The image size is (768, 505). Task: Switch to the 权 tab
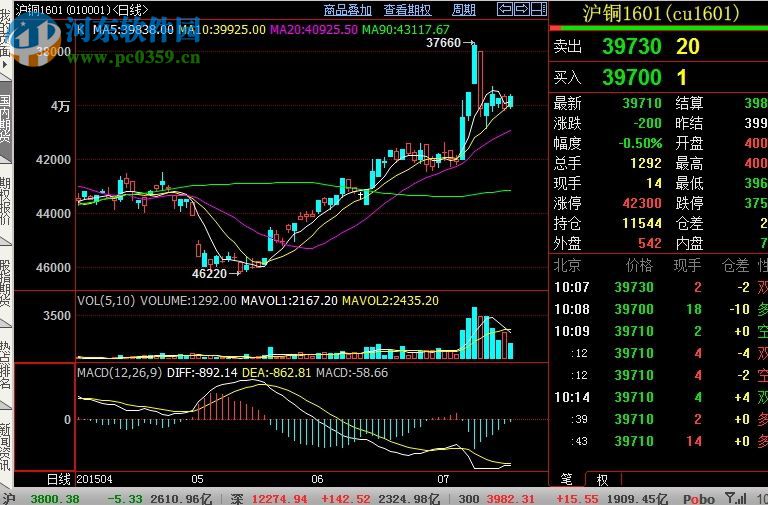[x=602, y=479]
